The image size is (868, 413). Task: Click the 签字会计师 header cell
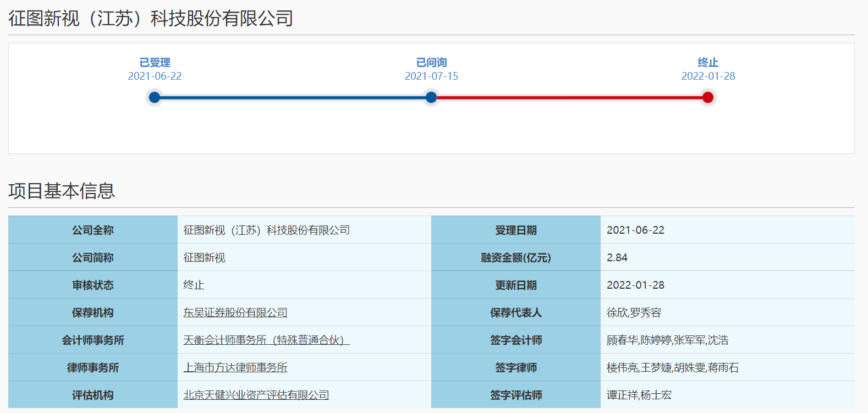click(x=516, y=340)
